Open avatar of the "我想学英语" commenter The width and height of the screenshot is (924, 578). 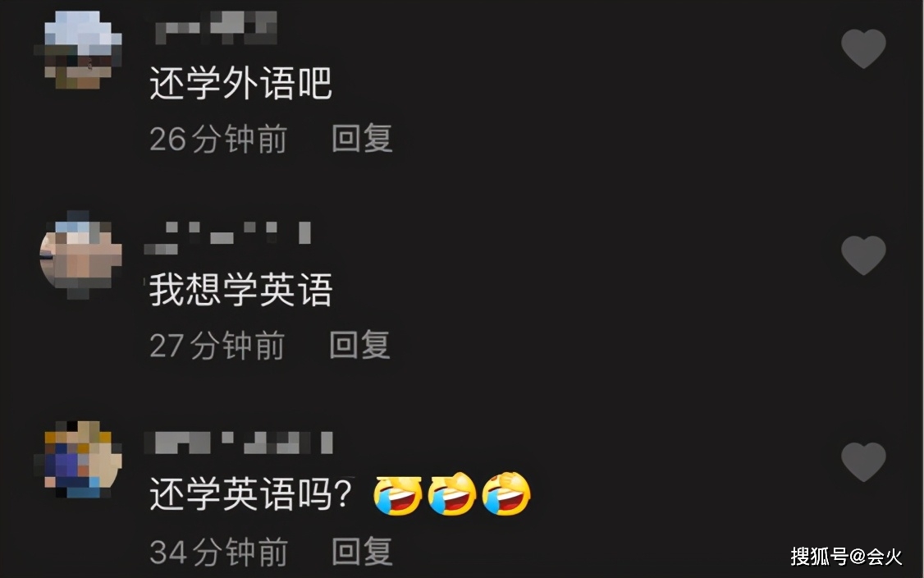click(81, 255)
